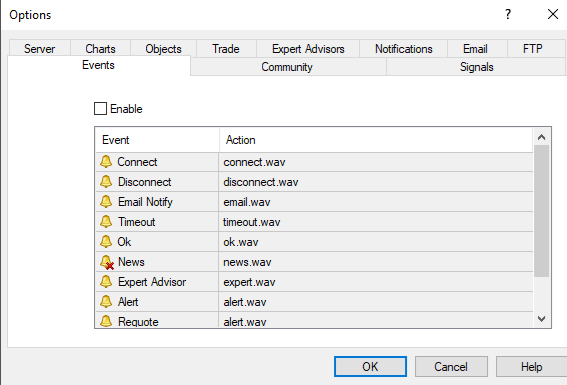The height and width of the screenshot is (385, 567).
Task: Click the muted bell icon beside News
Action: tap(107, 262)
